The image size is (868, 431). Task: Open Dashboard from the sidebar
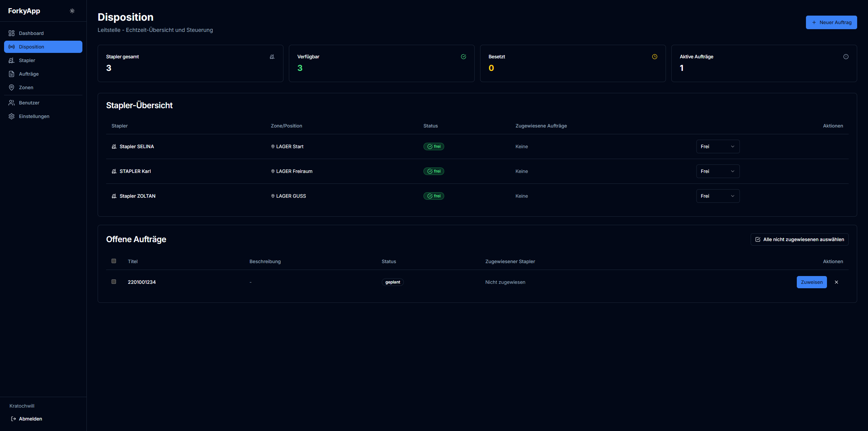pyautogui.click(x=31, y=33)
